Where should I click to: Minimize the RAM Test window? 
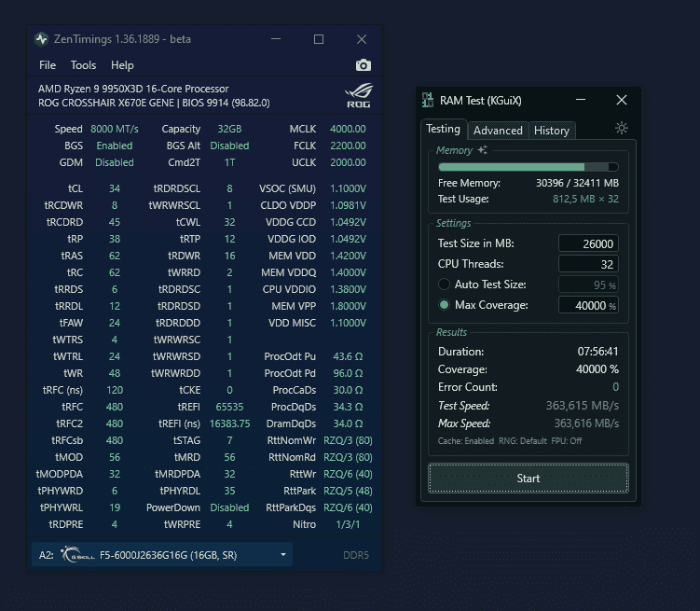[x=581, y=100]
